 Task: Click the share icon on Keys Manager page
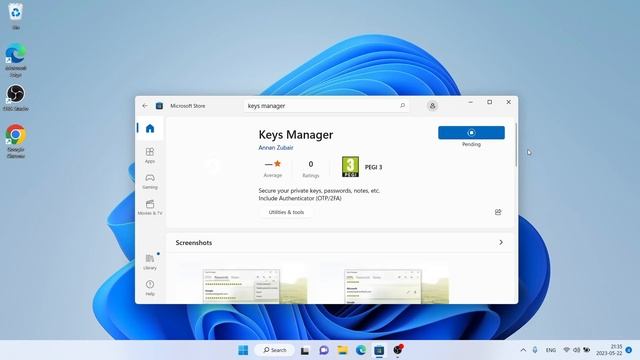coord(498,212)
